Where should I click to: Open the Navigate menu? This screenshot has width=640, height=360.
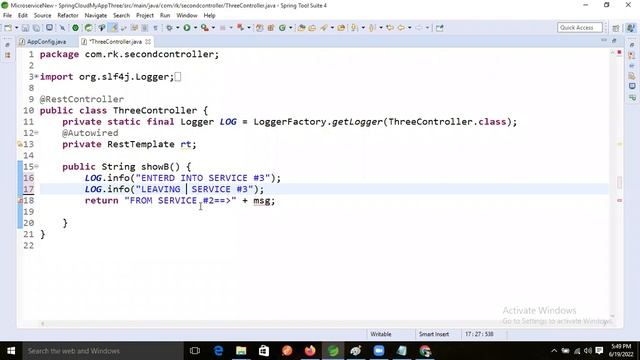(96, 16)
